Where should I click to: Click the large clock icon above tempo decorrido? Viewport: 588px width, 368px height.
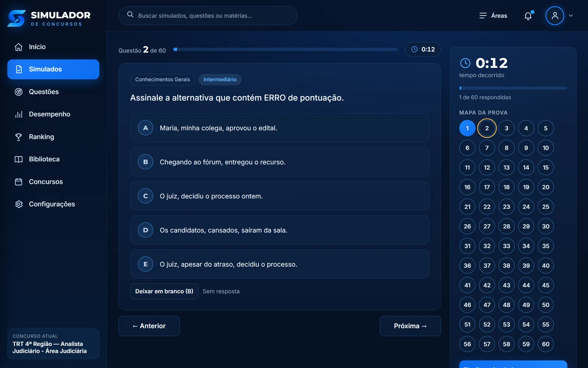click(x=465, y=63)
